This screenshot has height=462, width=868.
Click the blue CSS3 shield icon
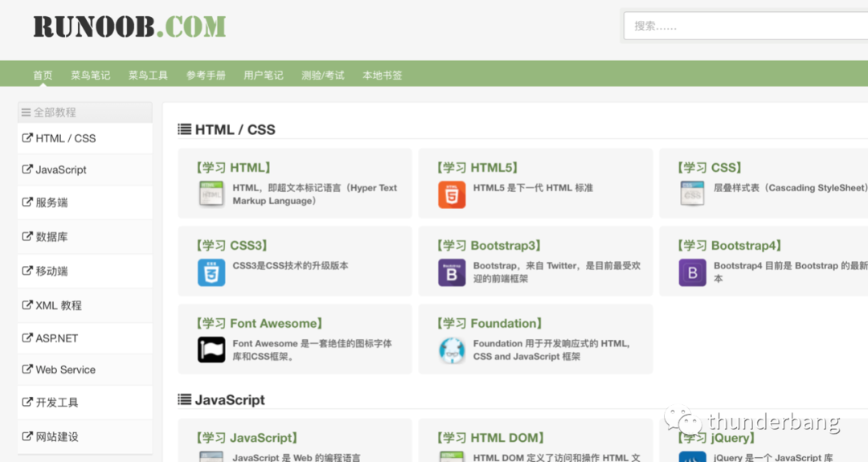[211, 272]
